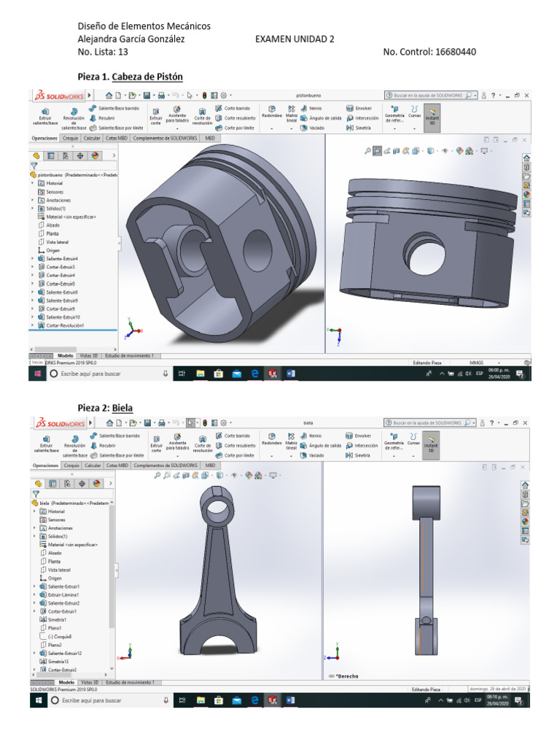Select the Plano1 item in biela's feature tree
The image size is (560, 747).
click(55, 627)
